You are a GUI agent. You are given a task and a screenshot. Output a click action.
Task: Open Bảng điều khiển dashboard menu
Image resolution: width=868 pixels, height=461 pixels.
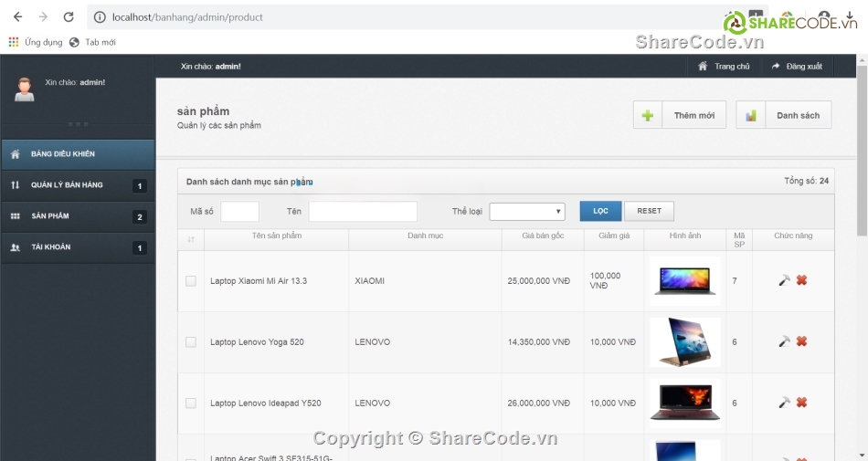[x=78, y=153]
